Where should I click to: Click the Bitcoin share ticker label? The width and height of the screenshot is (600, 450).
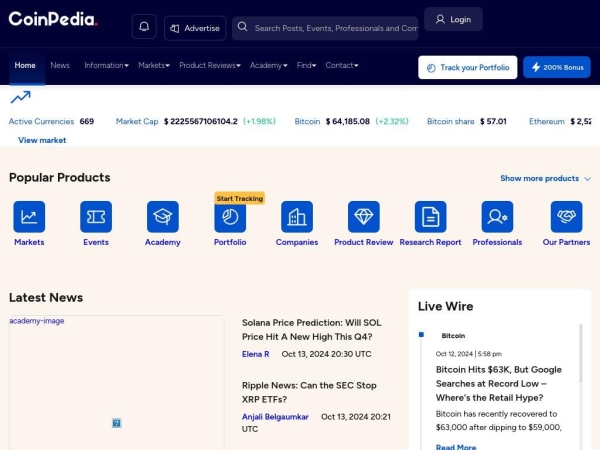(x=450, y=121)
